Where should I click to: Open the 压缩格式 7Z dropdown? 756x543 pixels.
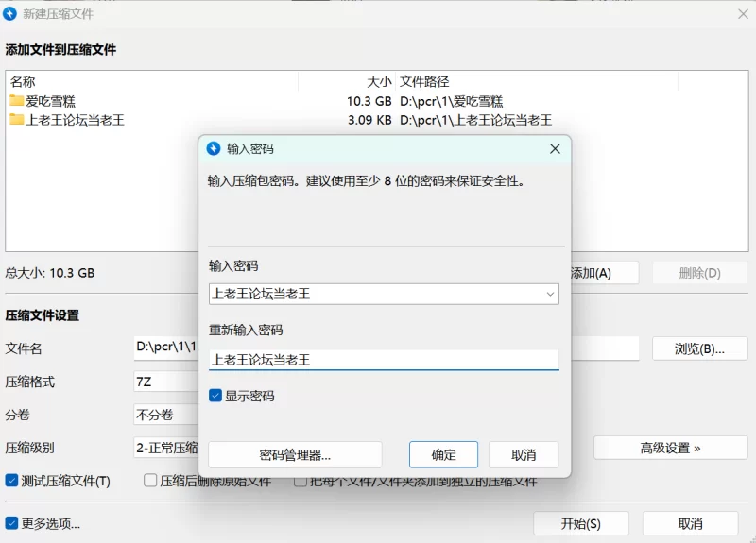tap(165, 382)
